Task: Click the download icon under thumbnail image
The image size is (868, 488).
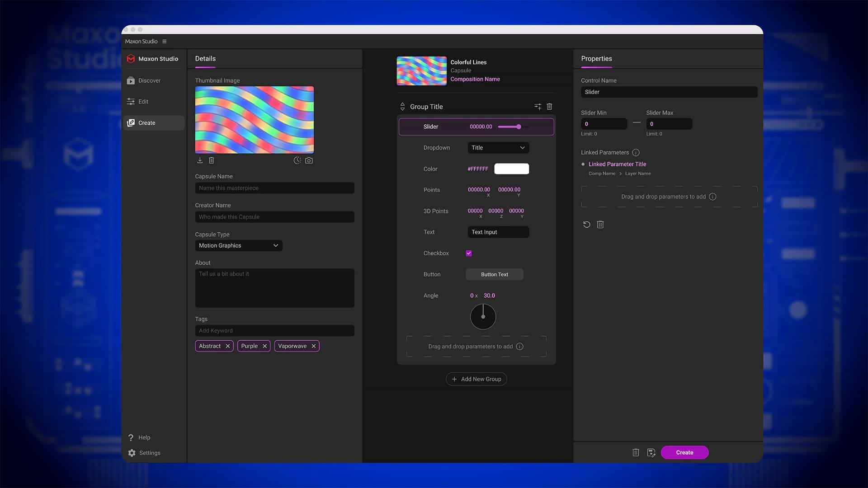Action: pos(200,160)
